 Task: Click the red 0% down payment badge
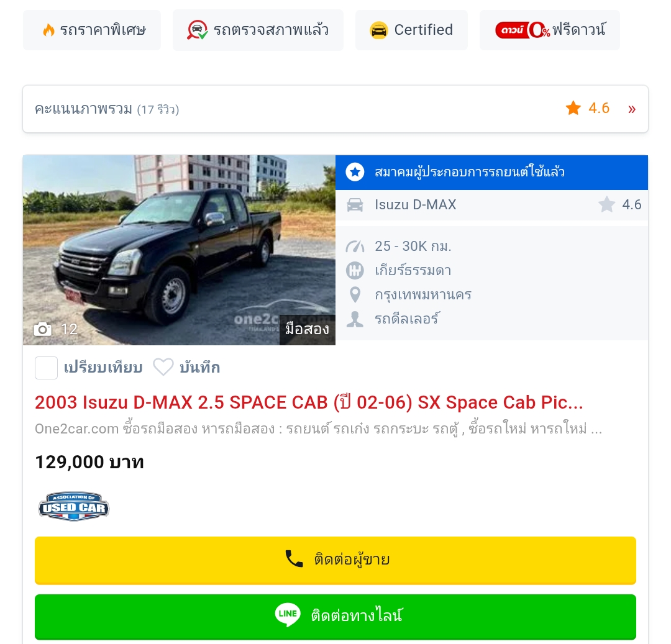[523, 30]
